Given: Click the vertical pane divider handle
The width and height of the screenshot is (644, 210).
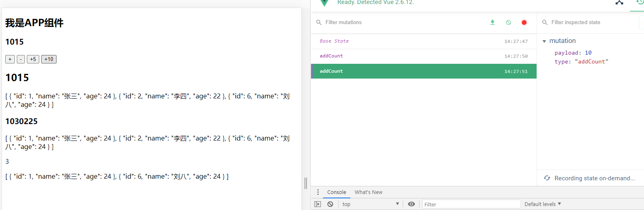Looking at the screenshot, I should 306,183.
